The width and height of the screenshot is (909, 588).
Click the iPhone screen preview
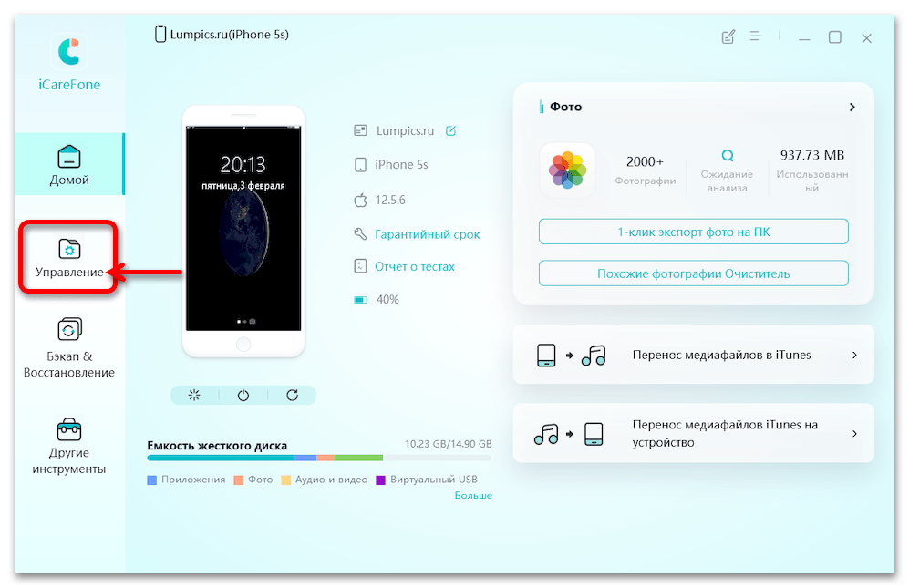point(243,229)
